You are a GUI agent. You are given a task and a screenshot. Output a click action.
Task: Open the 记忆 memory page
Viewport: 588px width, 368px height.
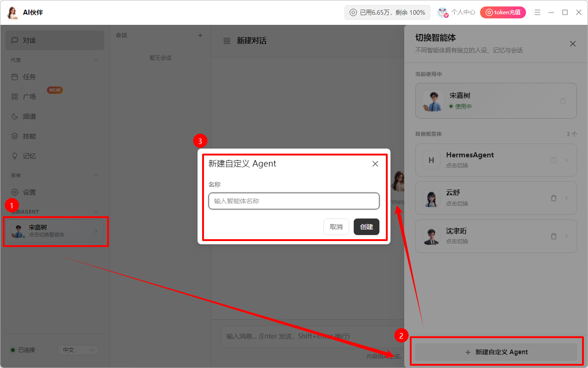pyautogui.click(x=55, y=156)
